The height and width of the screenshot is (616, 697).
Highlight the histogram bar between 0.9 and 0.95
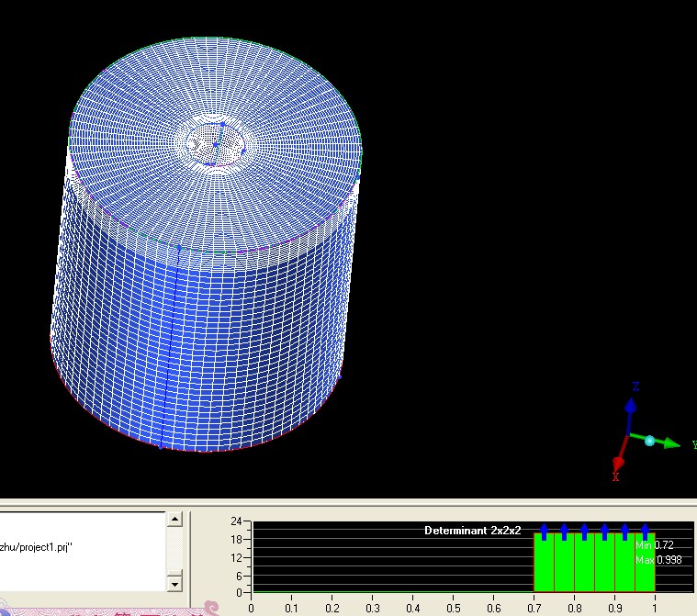(624, 564)
